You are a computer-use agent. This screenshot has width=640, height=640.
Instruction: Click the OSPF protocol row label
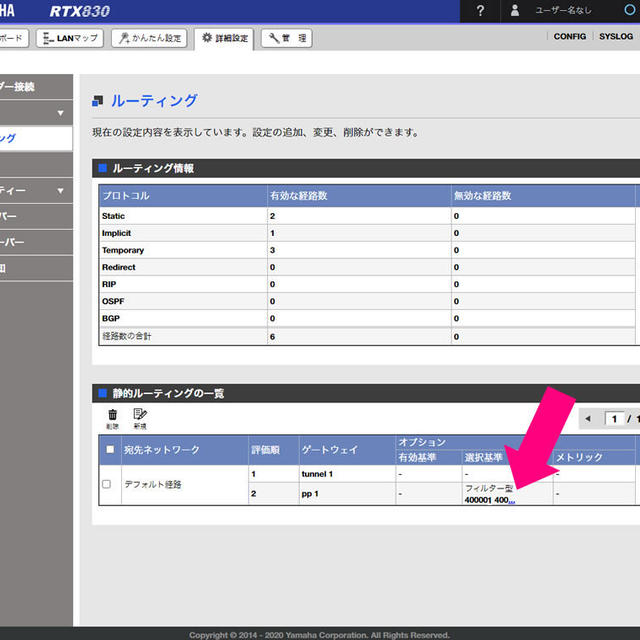(113, 301)
